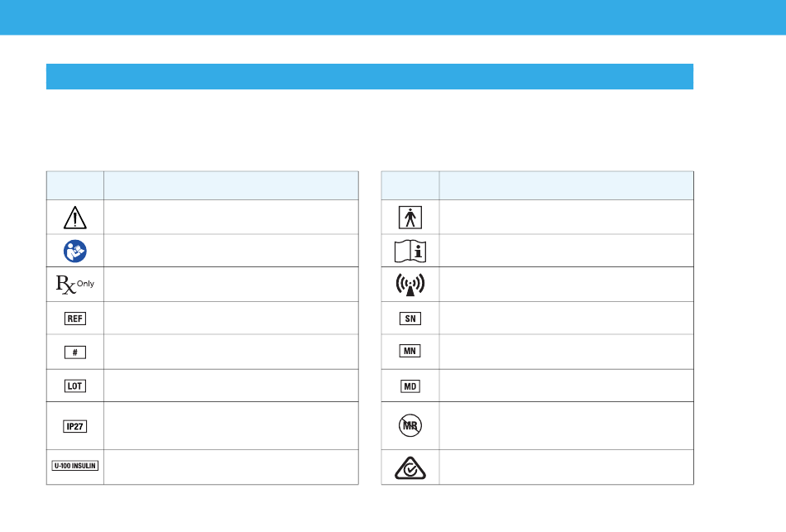Click the IP27 ingress protection symbol
The height and width of the screenshot is (532, 786).
[75, 427]
